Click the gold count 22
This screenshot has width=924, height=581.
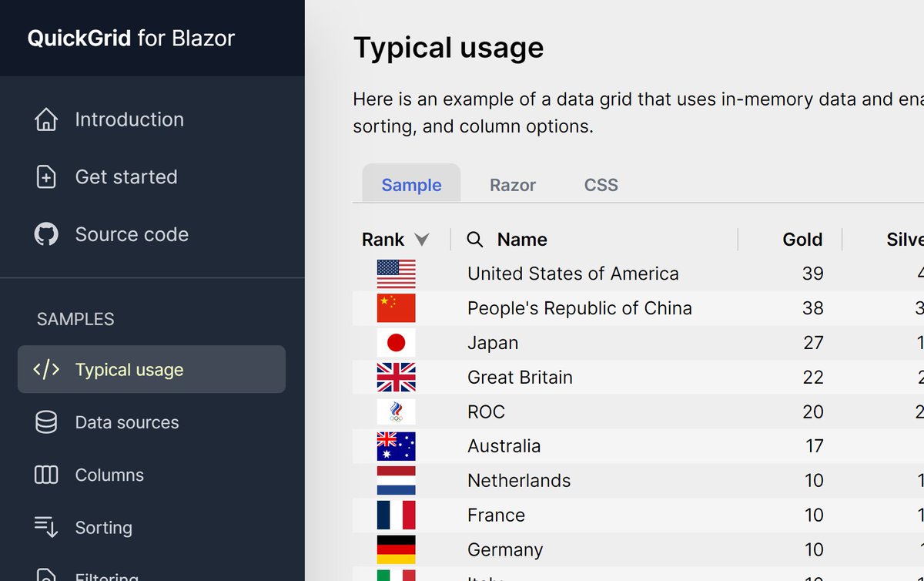813,378
